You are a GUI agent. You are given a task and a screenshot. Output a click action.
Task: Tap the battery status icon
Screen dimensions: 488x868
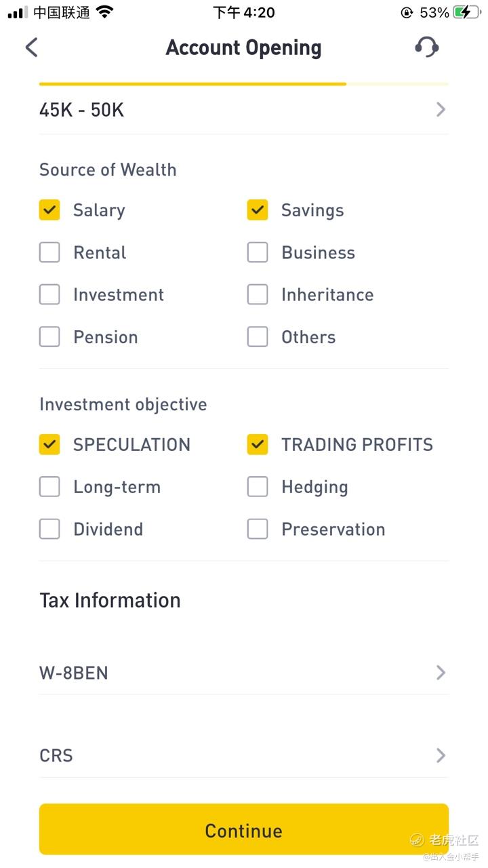point(466,12)
